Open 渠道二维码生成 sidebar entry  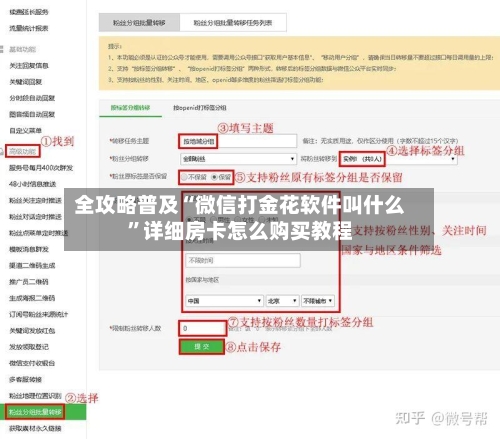32,265
